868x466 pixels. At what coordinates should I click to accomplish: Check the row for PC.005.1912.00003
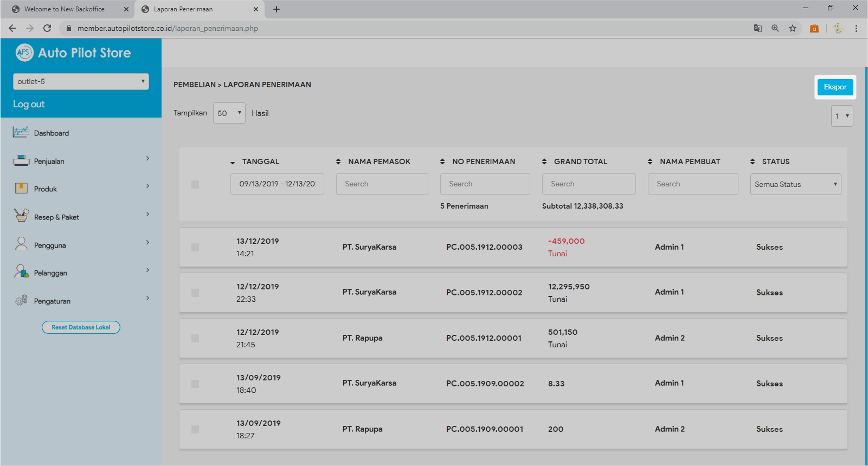(195, 247)
